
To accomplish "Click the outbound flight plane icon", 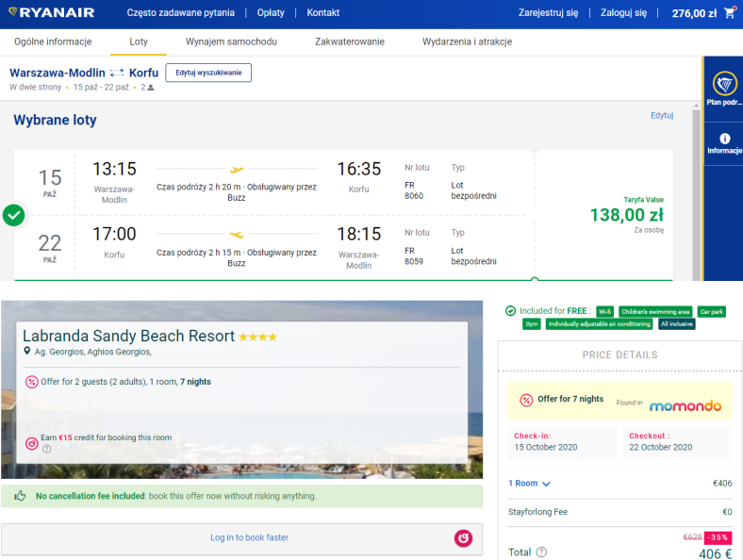I will (x=237, y=169).
